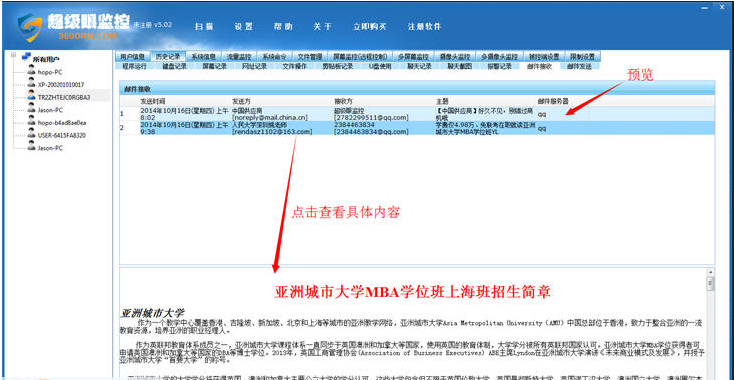Click the email preview scrollbar up arrow
Viewport: 734px width, 380px height.
710,272
